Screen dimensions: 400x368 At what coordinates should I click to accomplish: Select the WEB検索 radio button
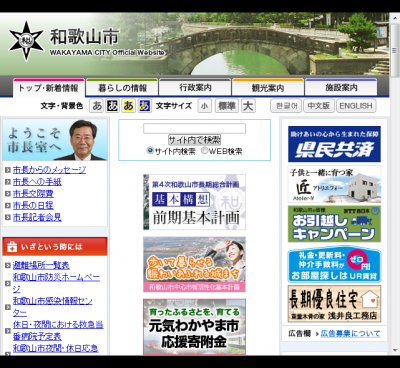click(204, 151)
